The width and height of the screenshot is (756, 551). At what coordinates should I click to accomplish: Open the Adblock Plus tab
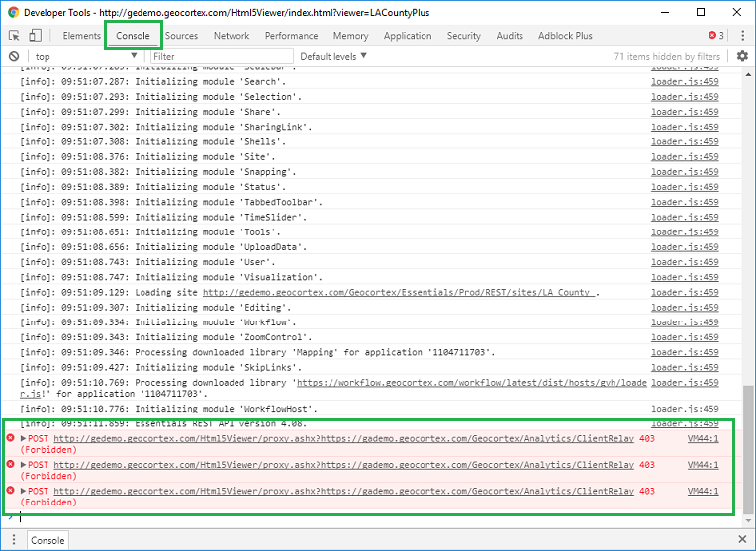pyautogui.click(x=565, y=36)
